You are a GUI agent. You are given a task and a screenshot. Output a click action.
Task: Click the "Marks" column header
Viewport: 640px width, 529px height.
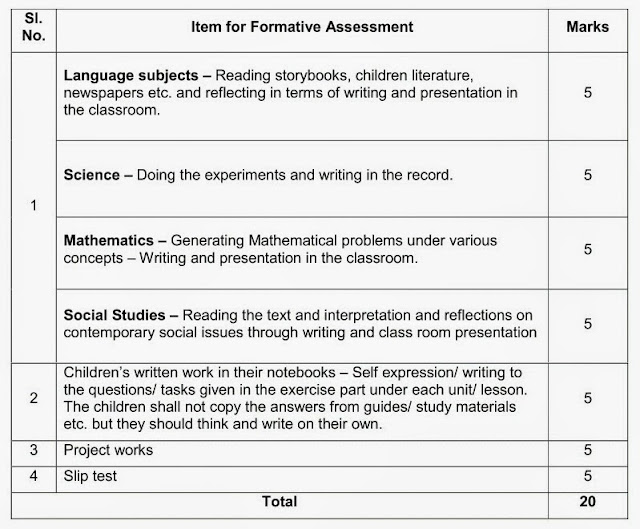pos(587,27)
